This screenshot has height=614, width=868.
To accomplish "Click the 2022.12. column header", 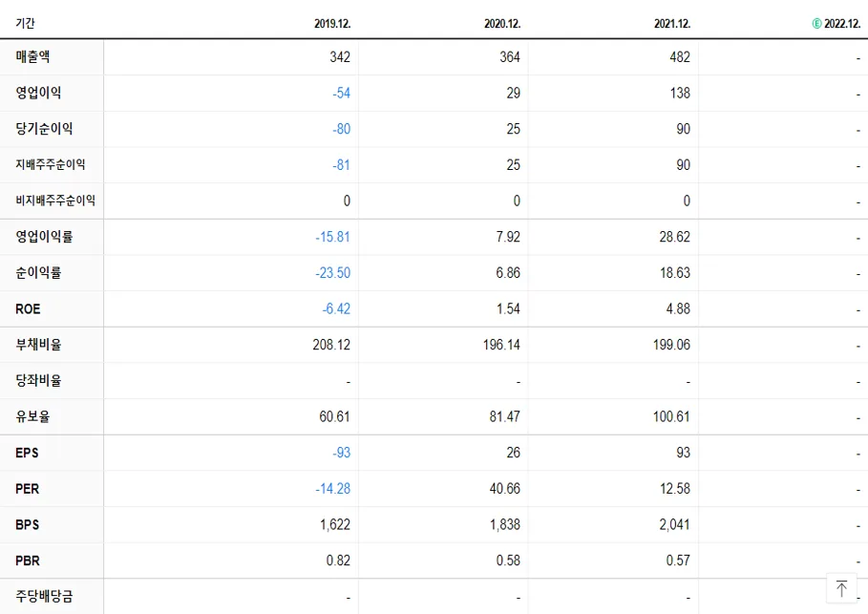I will pyautogui.click(x=842, y=24).
